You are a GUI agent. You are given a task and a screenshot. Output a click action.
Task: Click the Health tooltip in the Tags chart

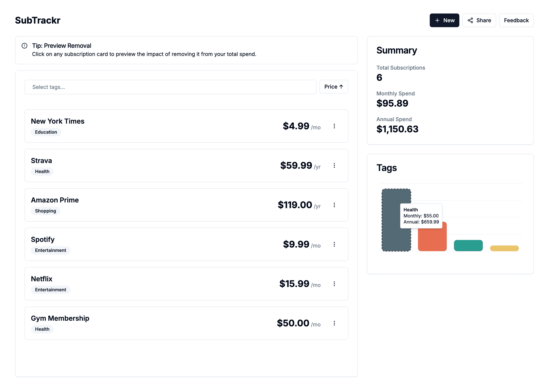(x=421, y=216)
